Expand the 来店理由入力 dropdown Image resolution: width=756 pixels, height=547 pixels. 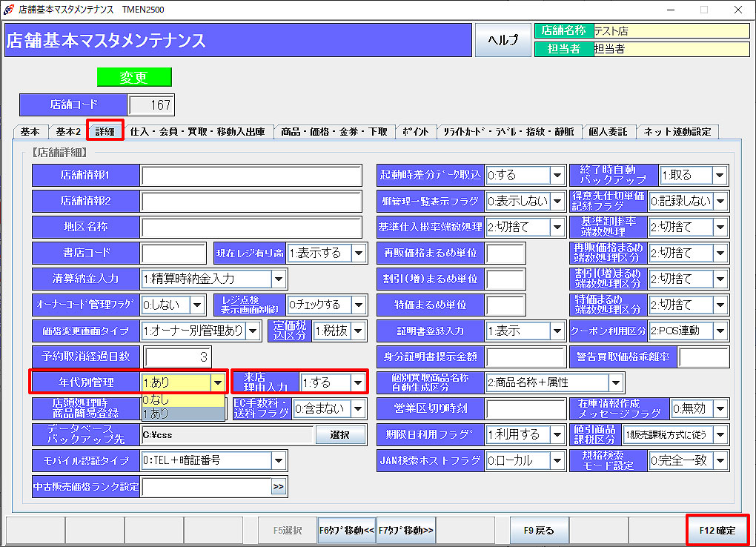[359, 383]
